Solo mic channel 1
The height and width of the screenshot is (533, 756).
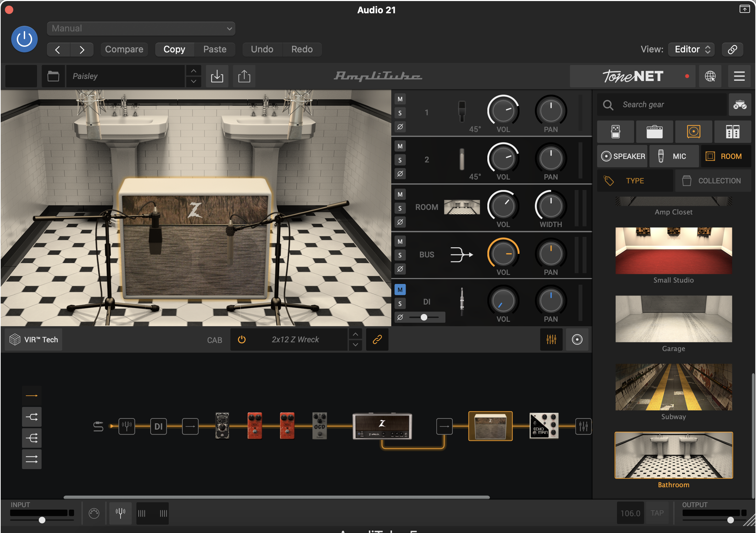(x=400, y=113)
